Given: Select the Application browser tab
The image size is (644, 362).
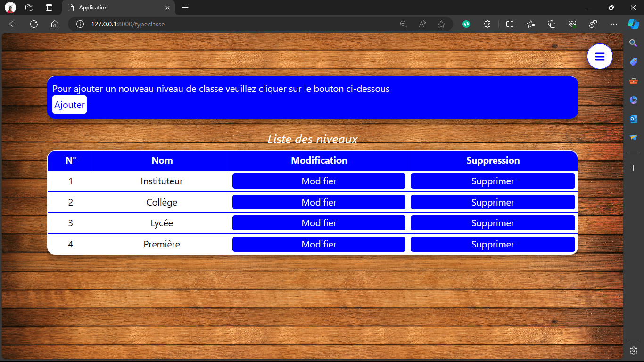Looking at the screenshot, I should [x=119, y=8].
